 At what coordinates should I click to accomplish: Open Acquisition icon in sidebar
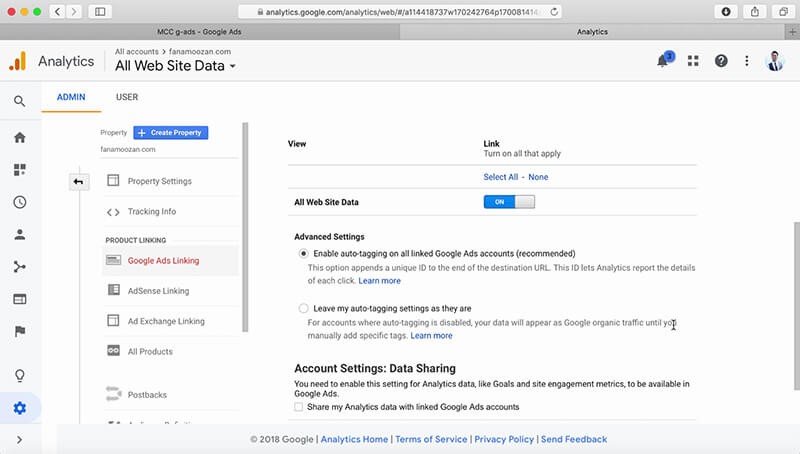(x=19, y=267)
